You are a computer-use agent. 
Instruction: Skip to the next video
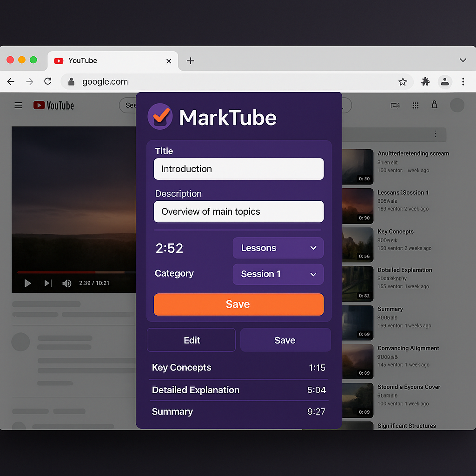coord(48,283)
